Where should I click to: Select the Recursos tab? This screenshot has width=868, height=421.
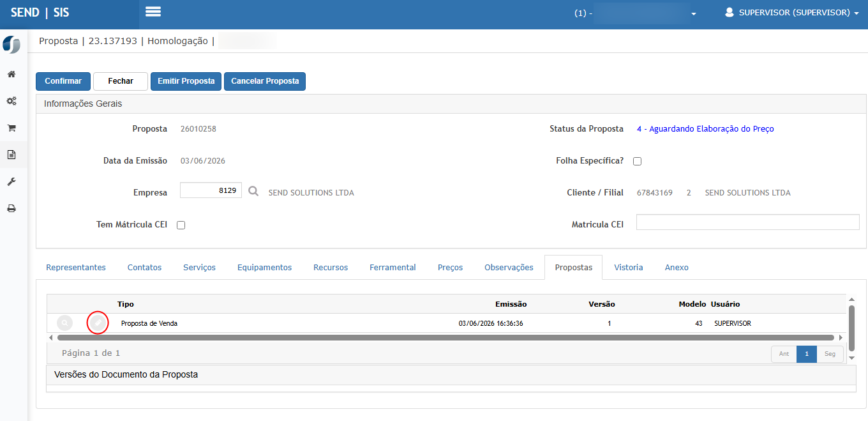(331, 267)
